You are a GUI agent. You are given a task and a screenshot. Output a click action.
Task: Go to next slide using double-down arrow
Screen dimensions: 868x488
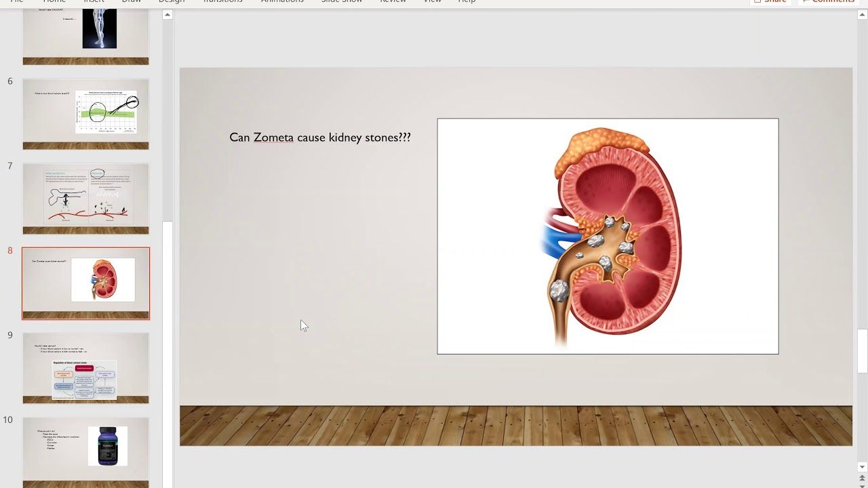point(862,485)
